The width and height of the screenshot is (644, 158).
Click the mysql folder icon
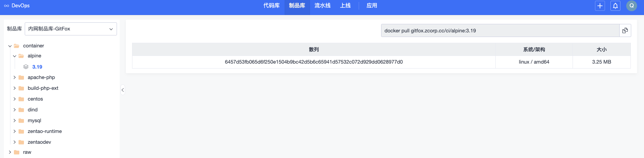[x=21, y=121]
